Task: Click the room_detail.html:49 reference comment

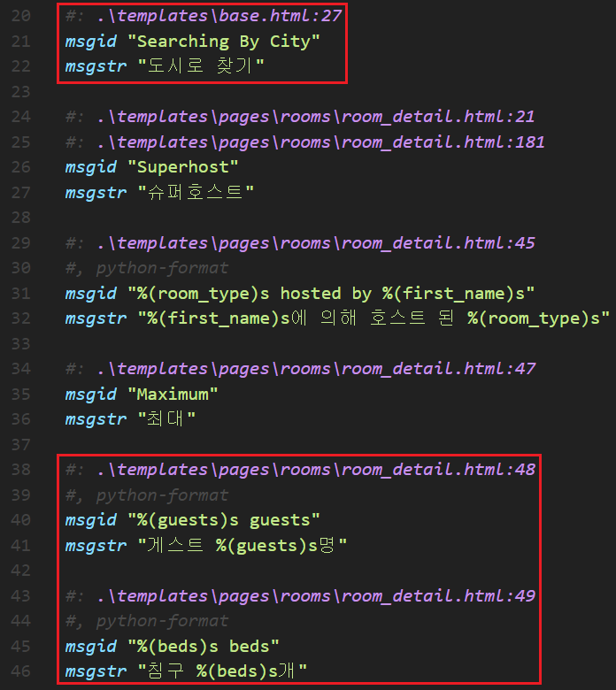Action: [x=300, y=596]
